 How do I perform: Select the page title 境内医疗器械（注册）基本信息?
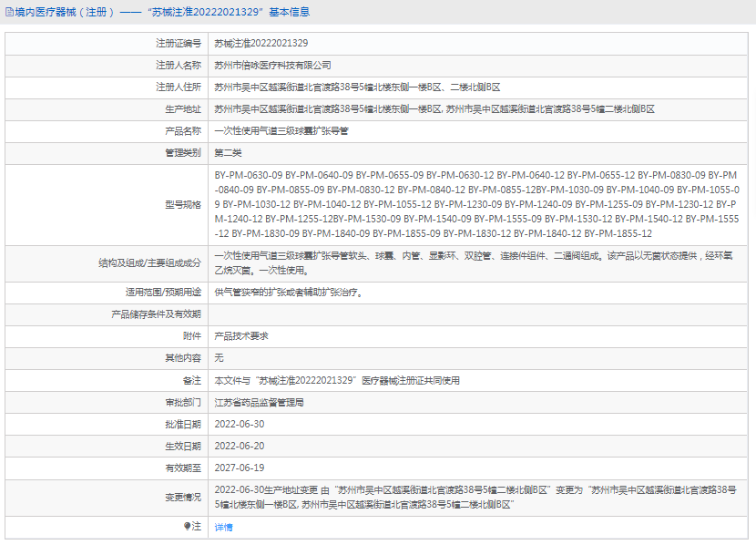(x=162, y=12)
